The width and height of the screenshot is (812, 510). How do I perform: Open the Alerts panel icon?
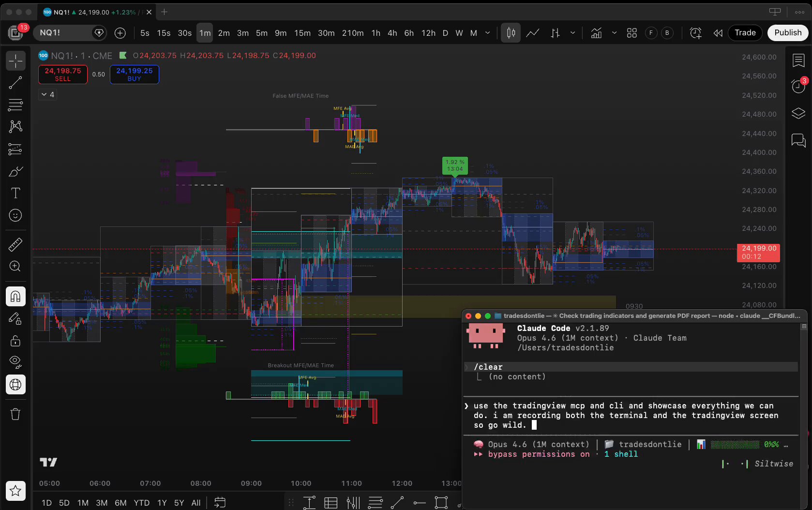798,86
